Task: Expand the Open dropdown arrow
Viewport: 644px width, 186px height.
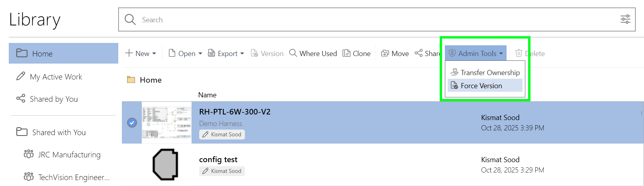Action: click(x=200, y=53)
